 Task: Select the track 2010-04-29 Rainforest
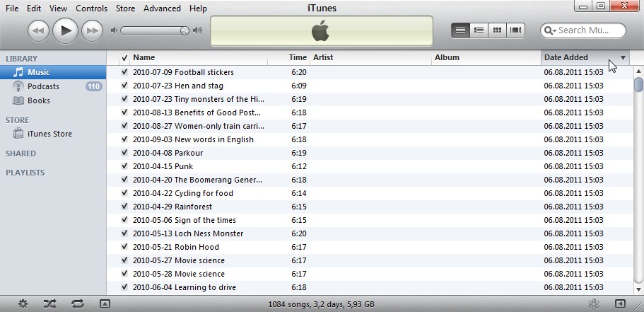(370, 207)
